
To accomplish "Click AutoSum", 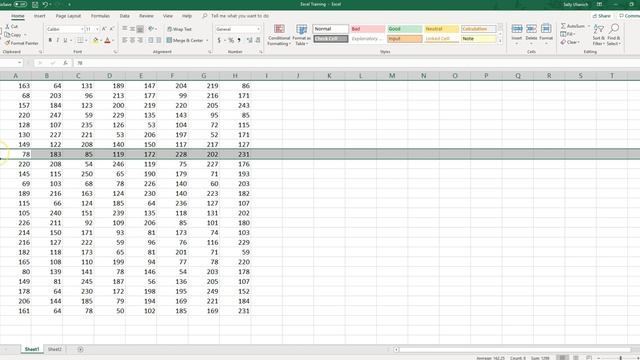I will 573,26.
